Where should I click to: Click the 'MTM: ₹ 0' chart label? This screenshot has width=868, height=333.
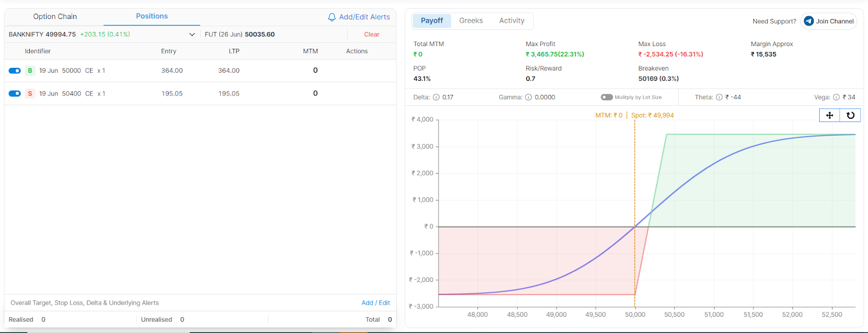(x=609, y=116)
